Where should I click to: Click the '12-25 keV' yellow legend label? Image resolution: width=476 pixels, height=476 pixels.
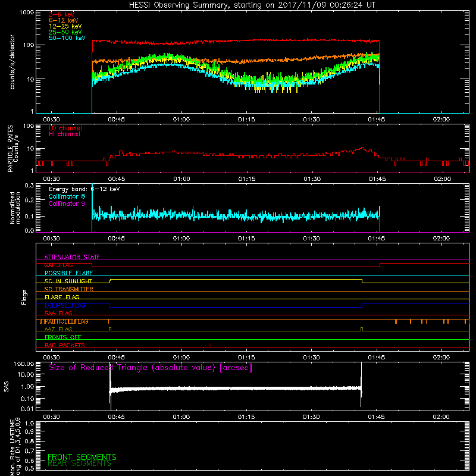click(x=65, y=26)
